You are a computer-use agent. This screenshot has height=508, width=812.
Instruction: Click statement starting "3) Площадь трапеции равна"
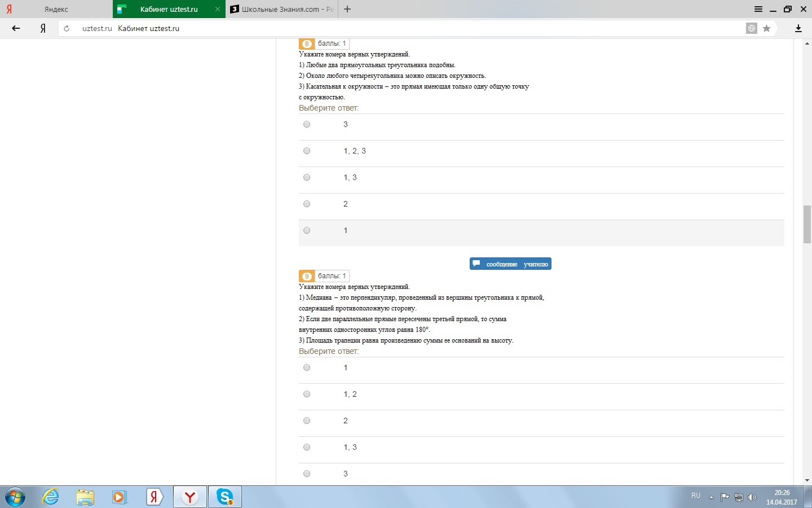406,340
